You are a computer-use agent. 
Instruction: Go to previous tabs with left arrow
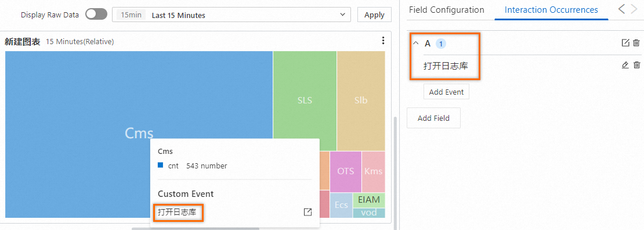point(622,9)
